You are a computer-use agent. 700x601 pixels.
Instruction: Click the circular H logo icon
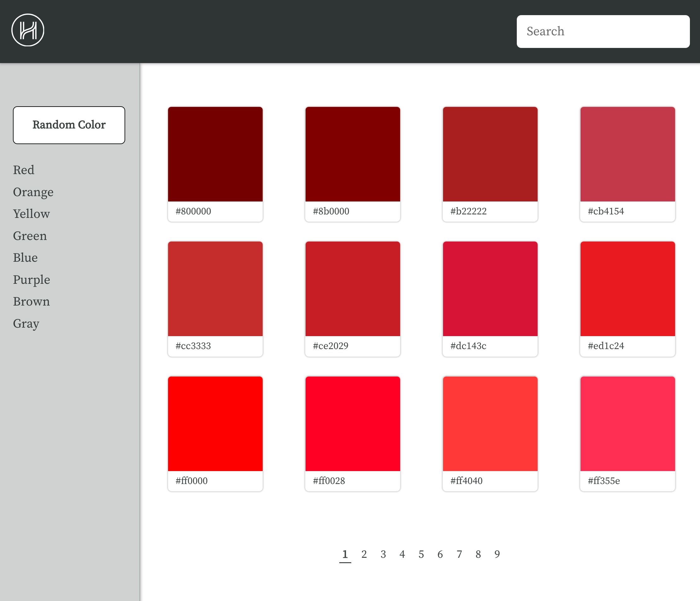(28, 30)
